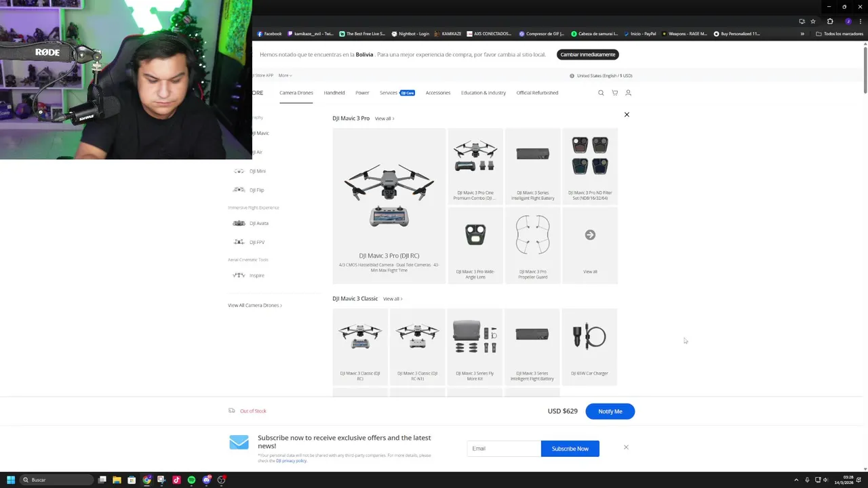This screenshot has height=488, width=868.
Task: Close the Camera Drones mega menu
Action: tap(627, 115)
